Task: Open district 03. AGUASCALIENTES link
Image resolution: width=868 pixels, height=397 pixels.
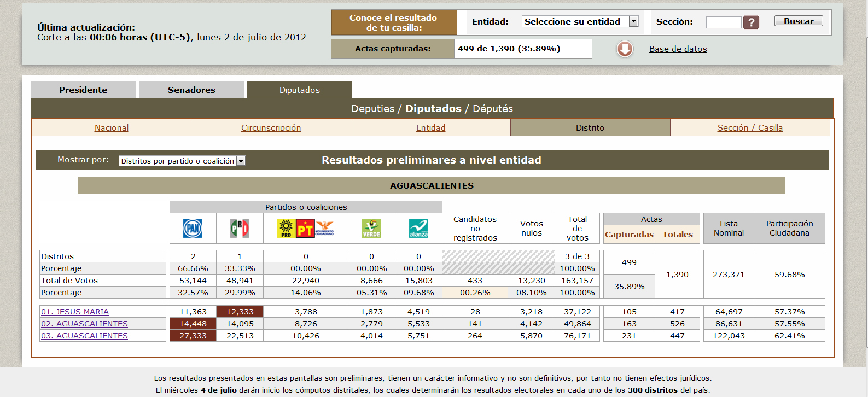Action: 84,336
